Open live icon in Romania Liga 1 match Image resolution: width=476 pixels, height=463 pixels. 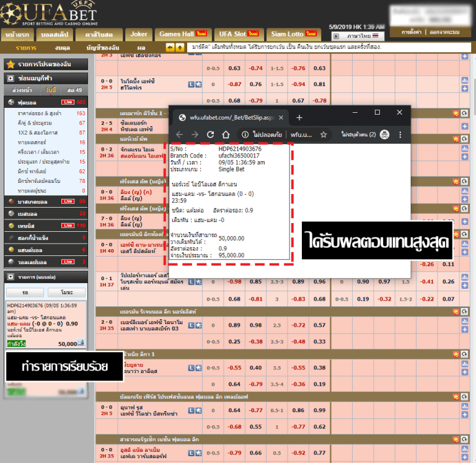coord(191,368)
